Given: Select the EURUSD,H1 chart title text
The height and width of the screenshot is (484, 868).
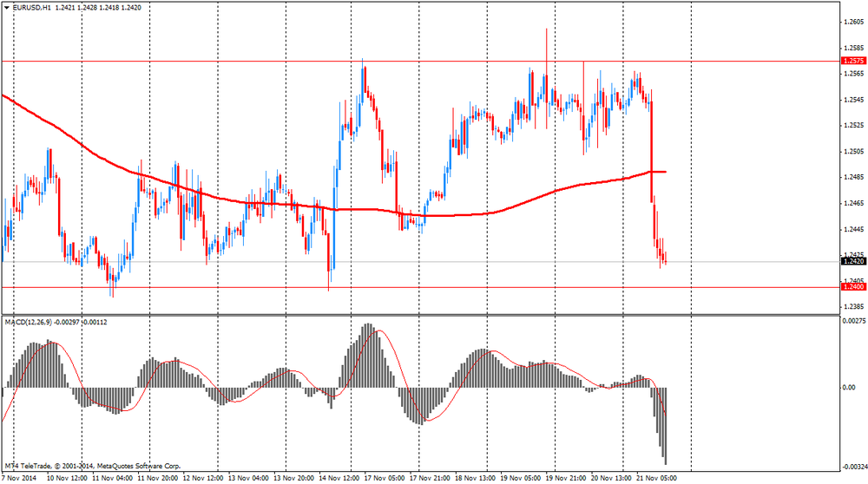Looking at the screenshot, I should coord(31,8).
